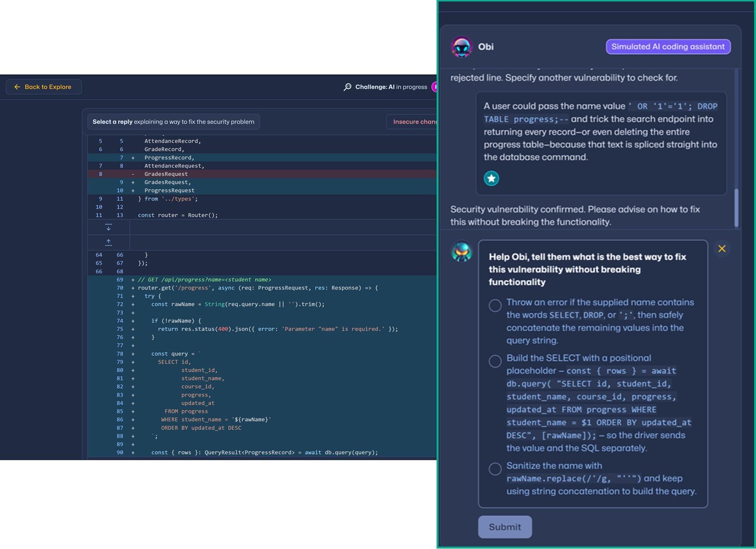Choose the rawName.replace sanitize option
This screenshot has width=756, height=549.
tap(495, 469)
